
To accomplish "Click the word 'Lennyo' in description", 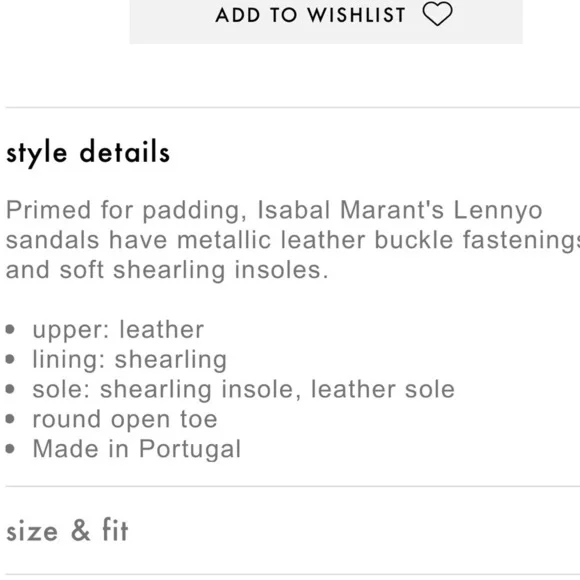I will 498,211.
